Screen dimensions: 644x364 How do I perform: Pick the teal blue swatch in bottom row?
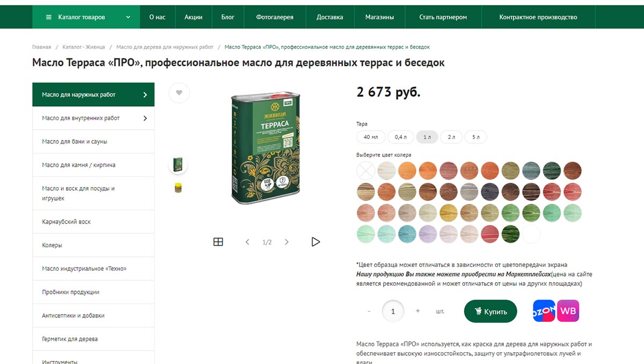pos(407,234)
